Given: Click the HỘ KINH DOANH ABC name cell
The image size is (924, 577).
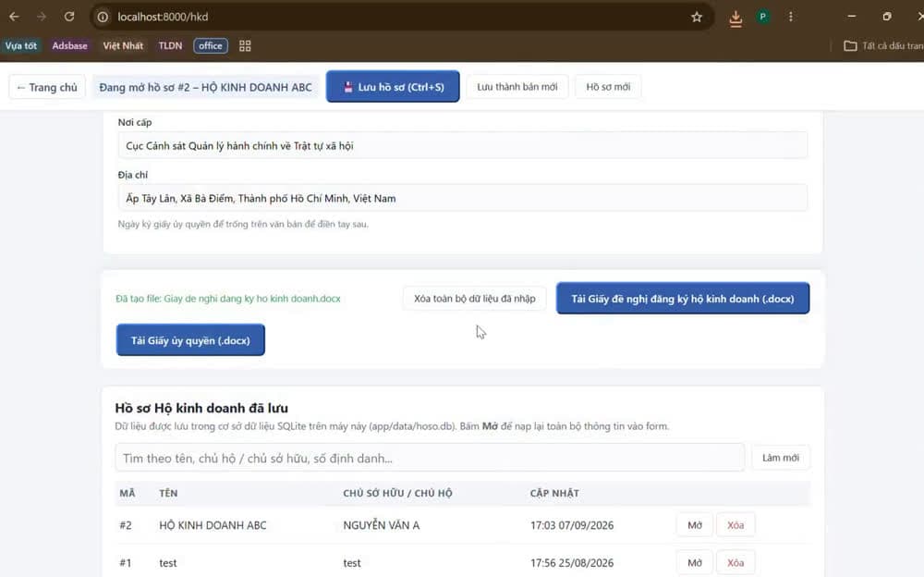Looking at the screenshot, I should pyautogui.click(x=213, y=525).
